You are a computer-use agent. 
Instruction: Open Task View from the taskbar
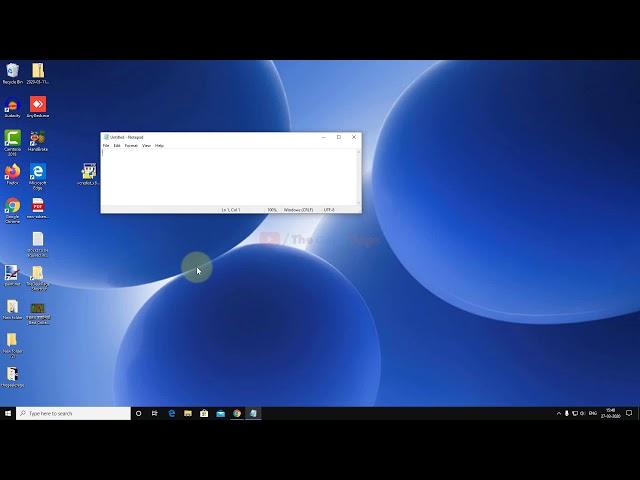(155, 413)
